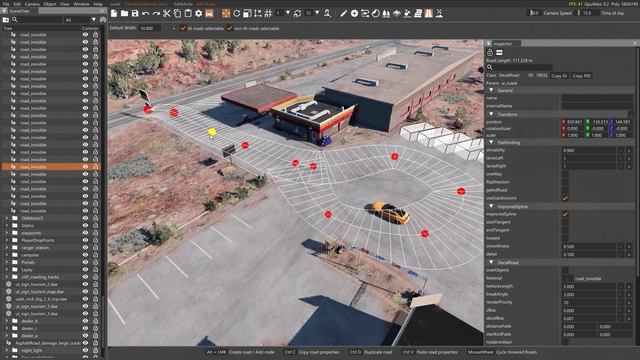The width and height of the screenshot is (640, 360).
Task: Open the Object menu
Action: [x=50, y=4]
